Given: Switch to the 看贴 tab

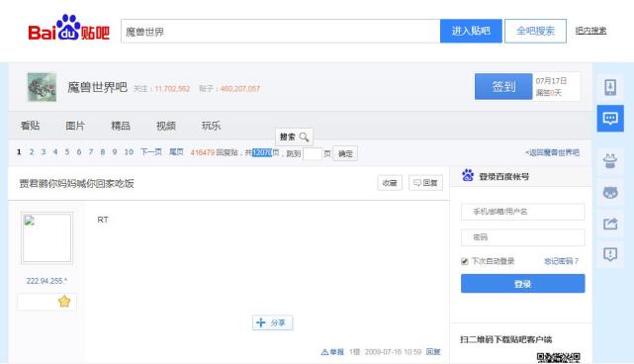Looking at the screenshot, I should (30, 126).
